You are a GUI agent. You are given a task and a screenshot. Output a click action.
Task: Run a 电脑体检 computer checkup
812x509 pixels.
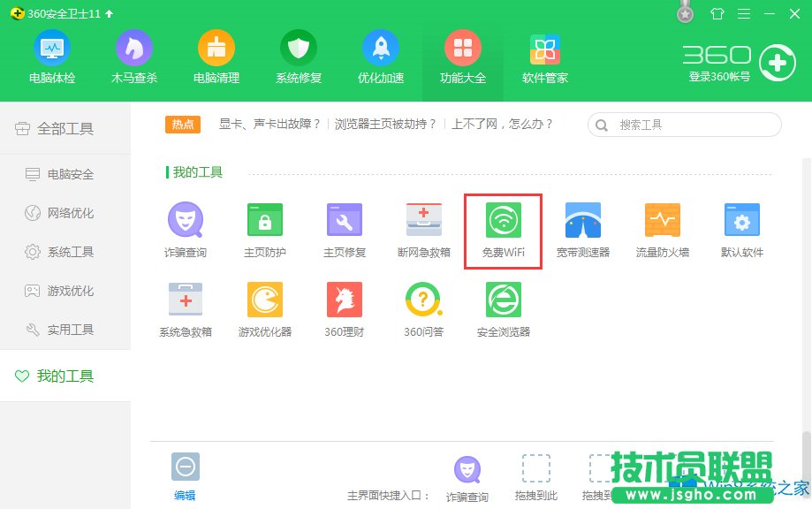pyautogui.click(x=51, y=56)
